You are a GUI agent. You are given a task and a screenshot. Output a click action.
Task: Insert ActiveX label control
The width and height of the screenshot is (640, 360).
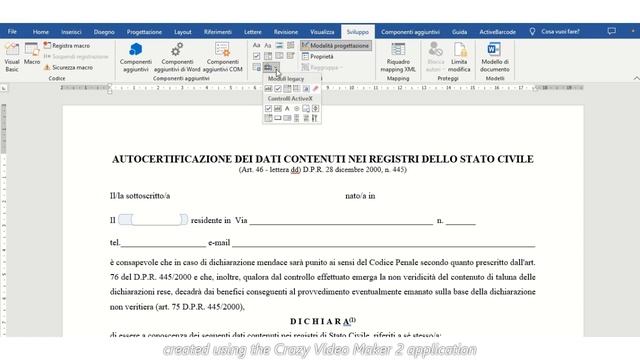(x=287, y=109)
